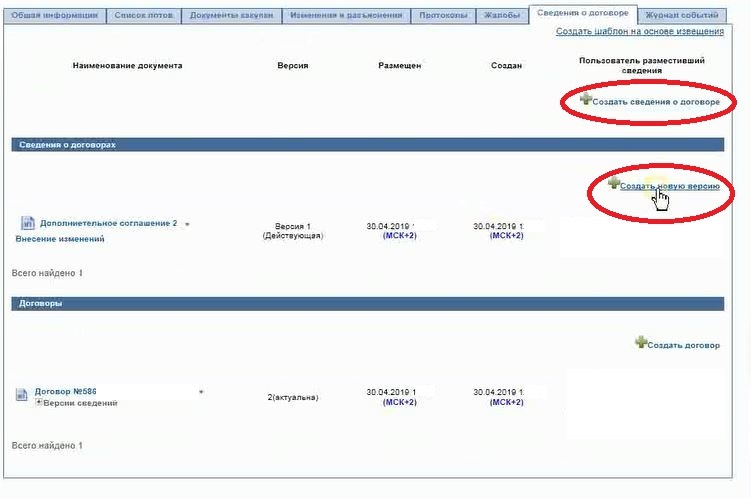Expand the Версии сведений tree node
This screenshot has height=498, width=751.
pyautogui.click(x=38, y=403)
